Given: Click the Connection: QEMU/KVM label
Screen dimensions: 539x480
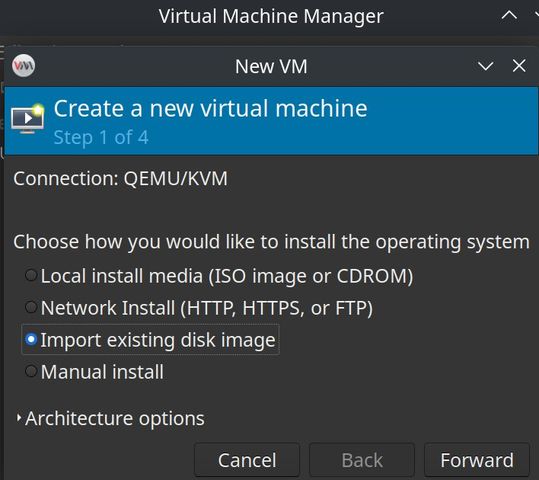Looking at the screenshot, I should (120, 179).
